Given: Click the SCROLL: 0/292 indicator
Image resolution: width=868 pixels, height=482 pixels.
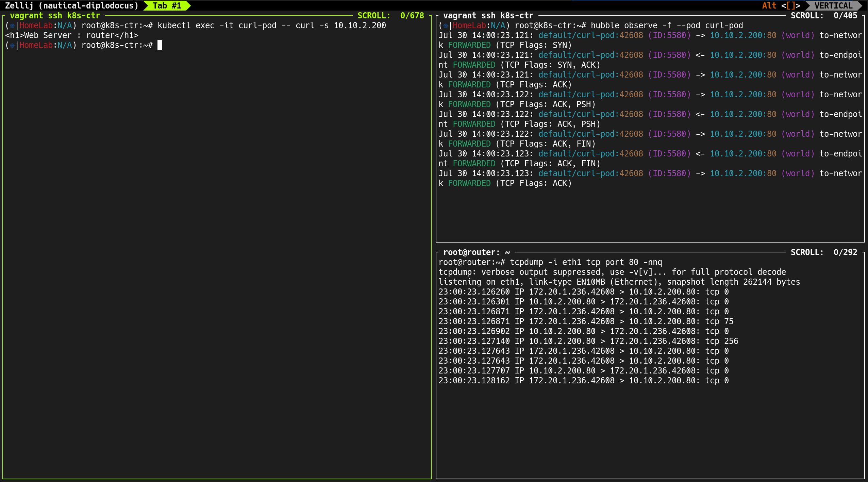Looking at the screenshot, I should click(x=824, y=252).
